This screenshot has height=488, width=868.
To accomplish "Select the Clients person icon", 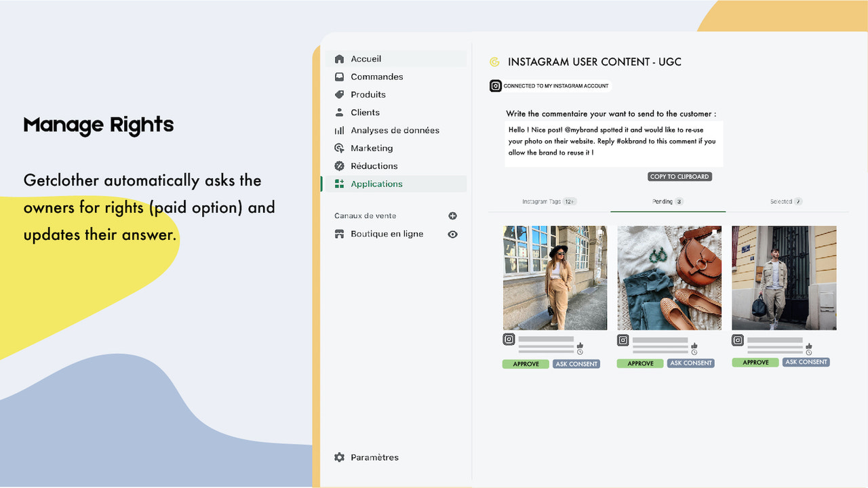I will [x=339, y=113].
